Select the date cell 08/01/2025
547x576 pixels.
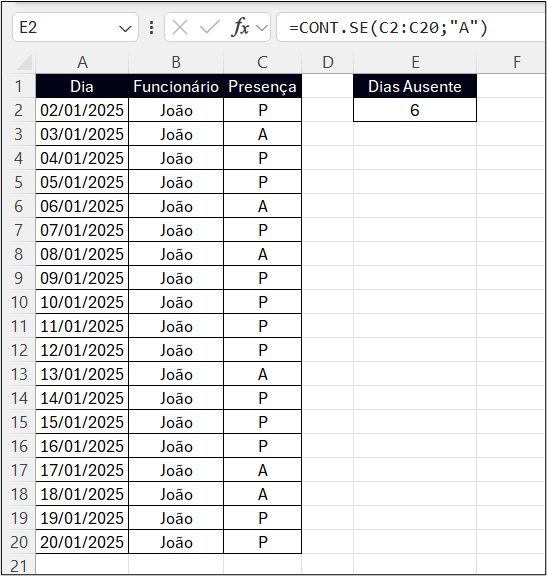point(82,254)
